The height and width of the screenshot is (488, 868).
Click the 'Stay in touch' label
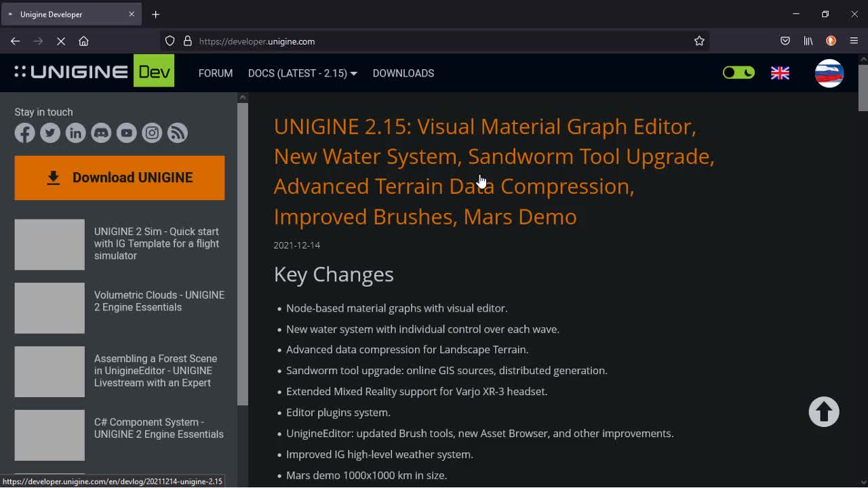click(43, 112)
